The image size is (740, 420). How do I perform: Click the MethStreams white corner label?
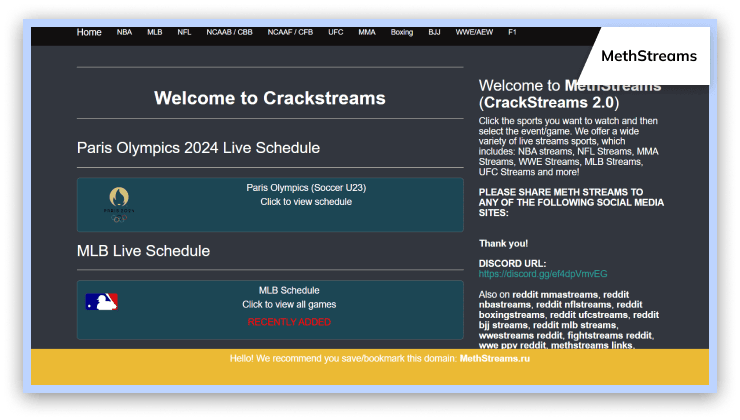tap(649, 56)
